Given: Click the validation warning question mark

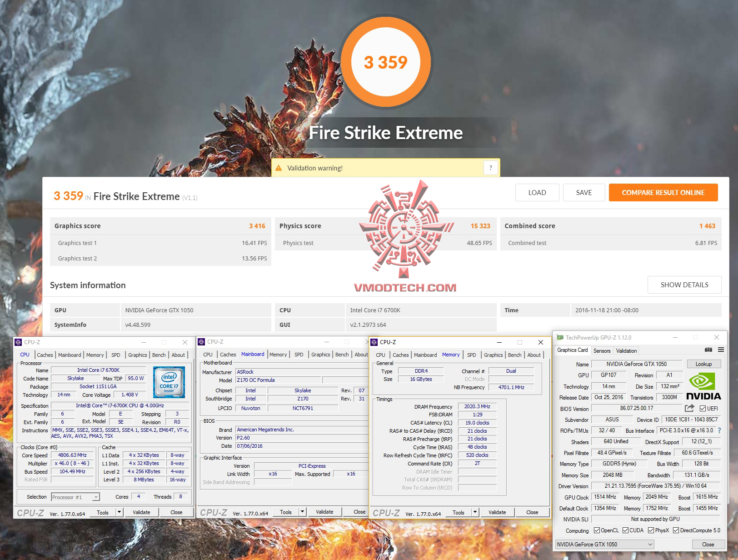Looking at the screenshot, I should tap(491, 168).
